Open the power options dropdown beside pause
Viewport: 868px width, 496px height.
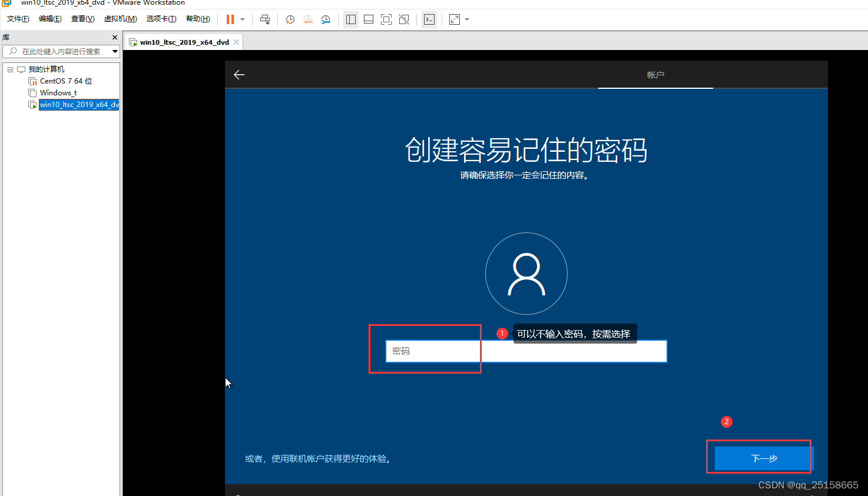pos(243,19)
